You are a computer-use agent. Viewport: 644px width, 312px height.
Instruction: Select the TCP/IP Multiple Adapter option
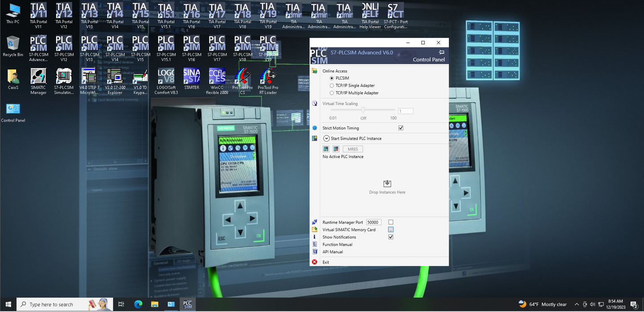332,93
